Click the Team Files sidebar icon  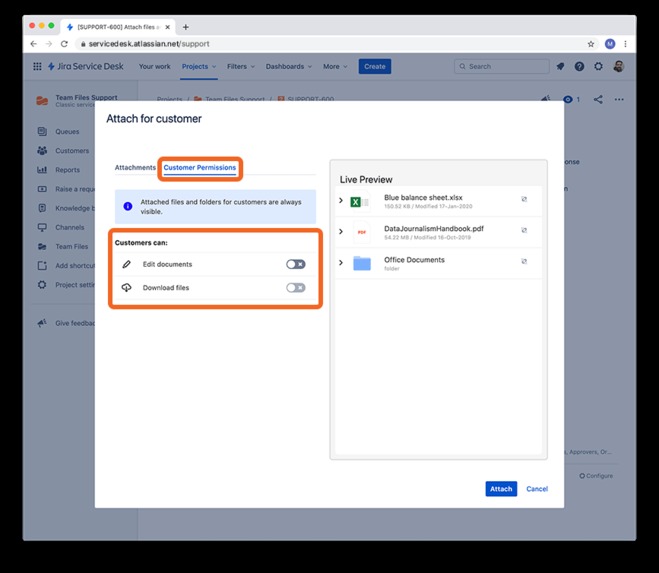point(42,246)
